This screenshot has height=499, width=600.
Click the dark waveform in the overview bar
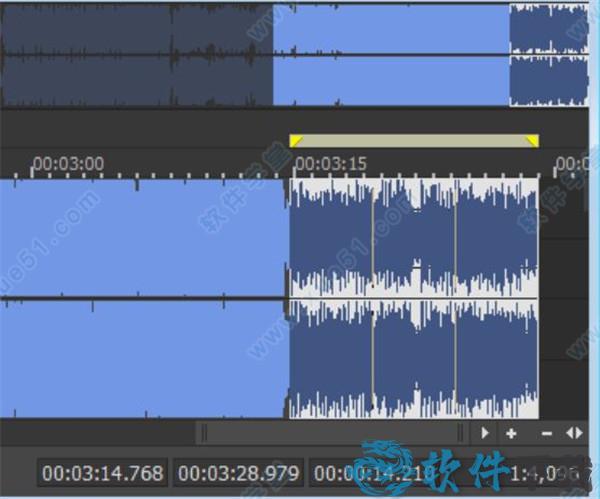tap(135, 54)
